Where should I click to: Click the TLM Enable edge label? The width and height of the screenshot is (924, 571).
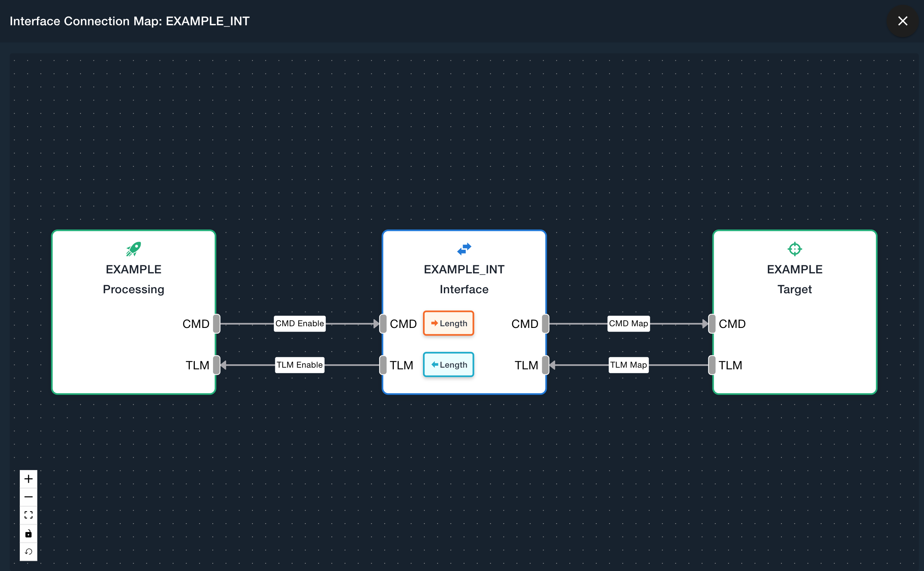pos(299,365)
